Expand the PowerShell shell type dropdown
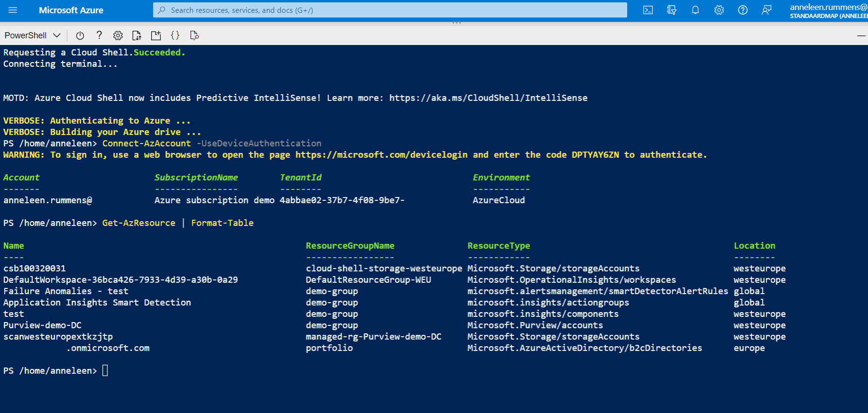Image resolution: width=868 pixels, height=413 pixels. coord(33,36)
